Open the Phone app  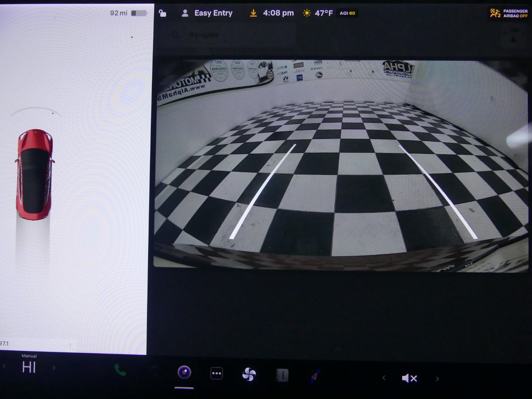(x=120, y=370)
